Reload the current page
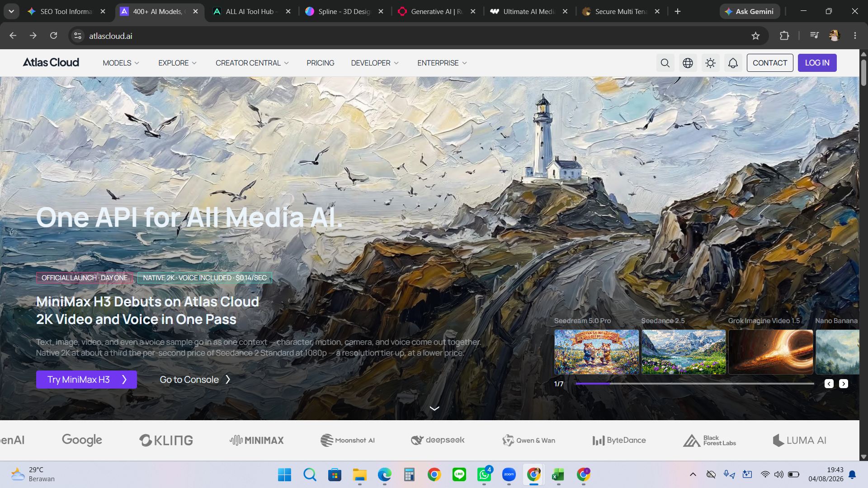Viewport: 868px width, 488px height. click(x=53, y=35)
